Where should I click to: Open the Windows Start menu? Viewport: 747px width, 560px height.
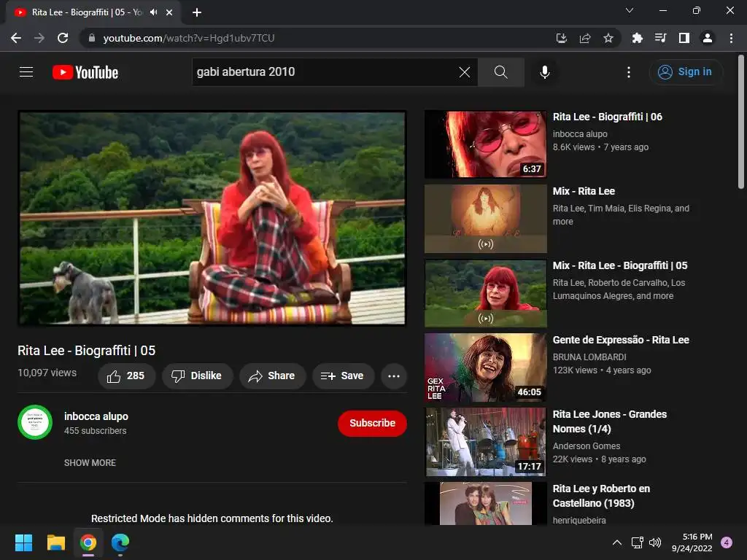(23, 542)
